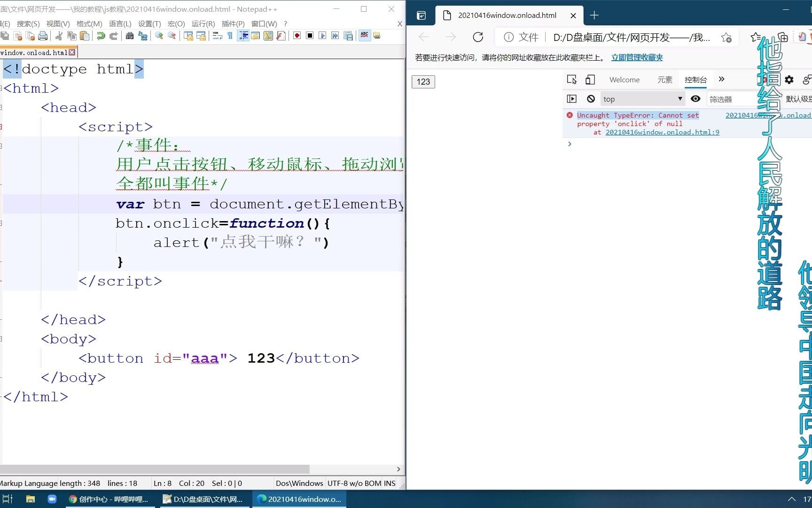Click the Edge tab actions menu icon

pos(422,16)
